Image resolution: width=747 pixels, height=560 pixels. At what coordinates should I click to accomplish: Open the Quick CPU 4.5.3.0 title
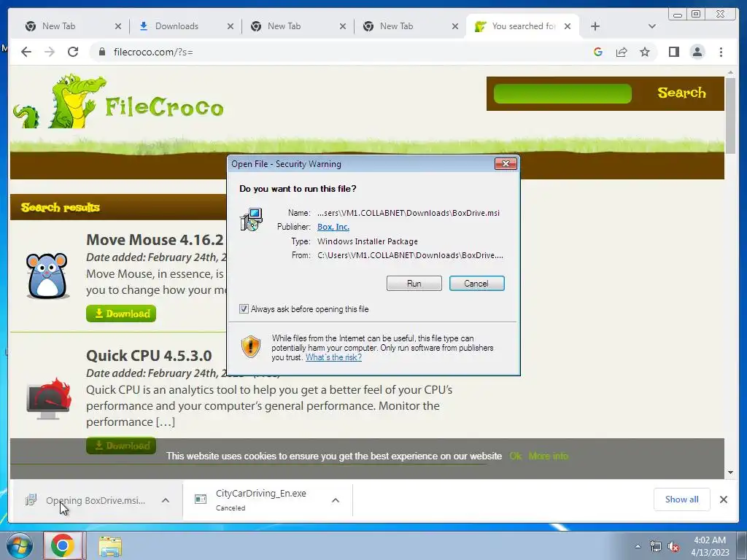tap(149, 356)
